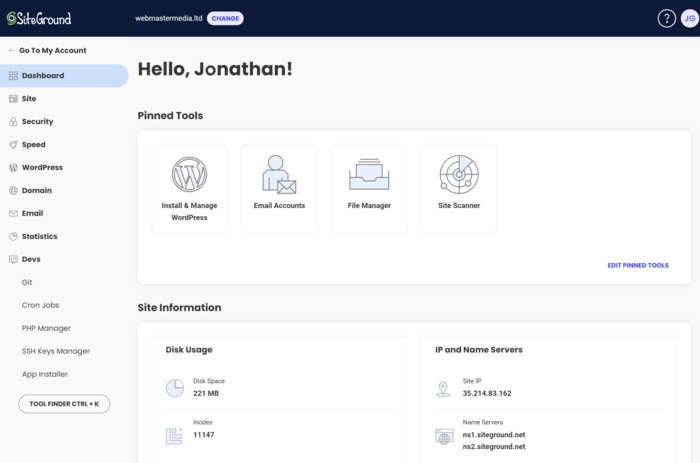
Task: Click the 35.214.83.162 site IP value
Action: [487, 393]
